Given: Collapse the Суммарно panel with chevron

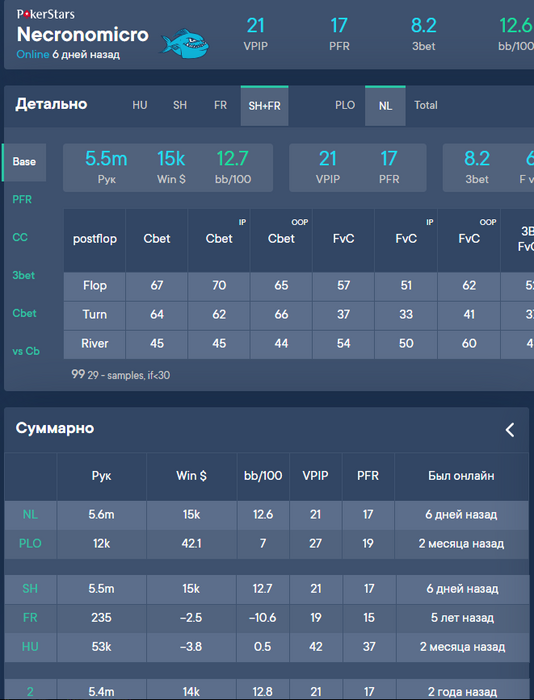Looking at the screenshot, I should (509, 430).
